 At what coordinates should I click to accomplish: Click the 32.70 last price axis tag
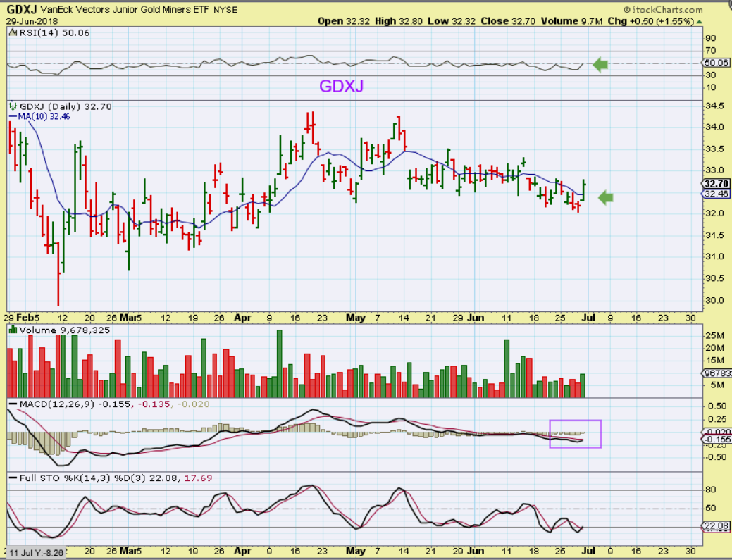717,183
